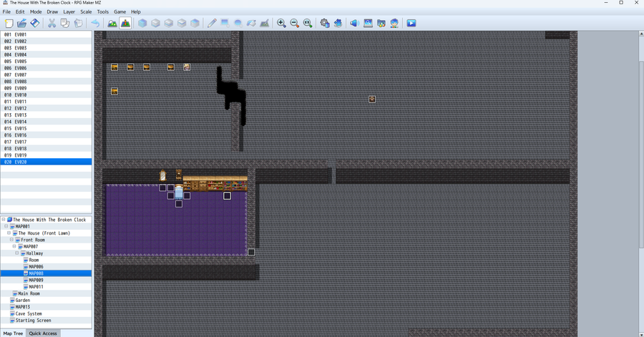Select the Room map in tree
The image size is (644, 337).
(34, 260)
